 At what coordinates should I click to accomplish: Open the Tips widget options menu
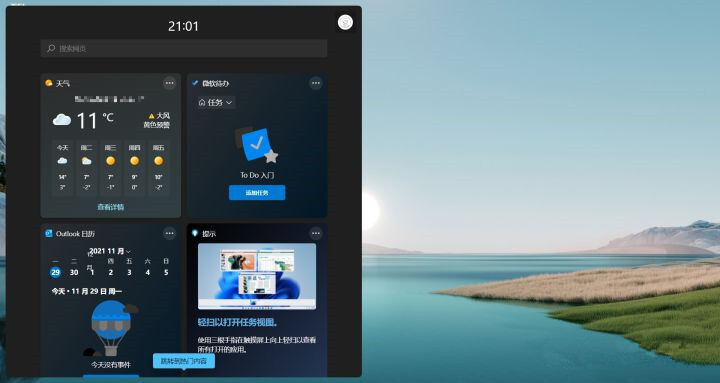click(x=315, y=233)
